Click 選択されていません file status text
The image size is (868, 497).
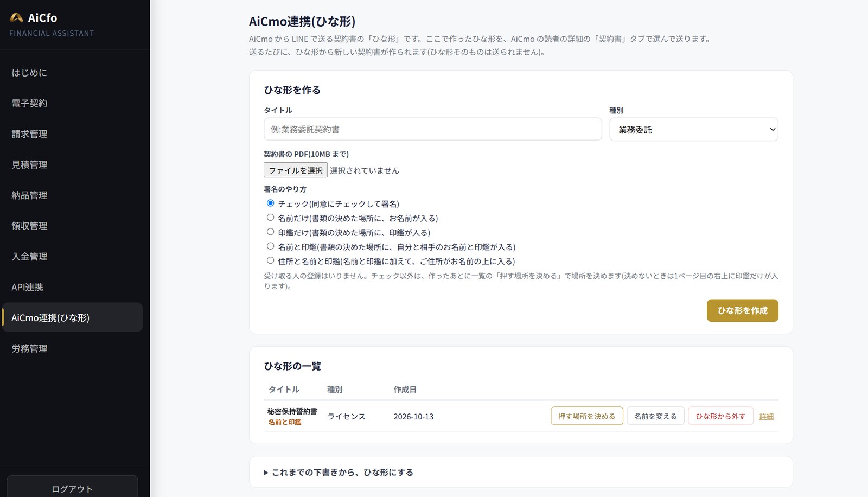365,170
